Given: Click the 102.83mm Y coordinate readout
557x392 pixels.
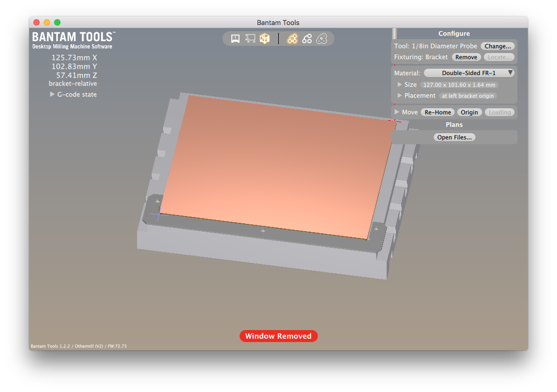Looking at the screenshot, I should [74, 67].
